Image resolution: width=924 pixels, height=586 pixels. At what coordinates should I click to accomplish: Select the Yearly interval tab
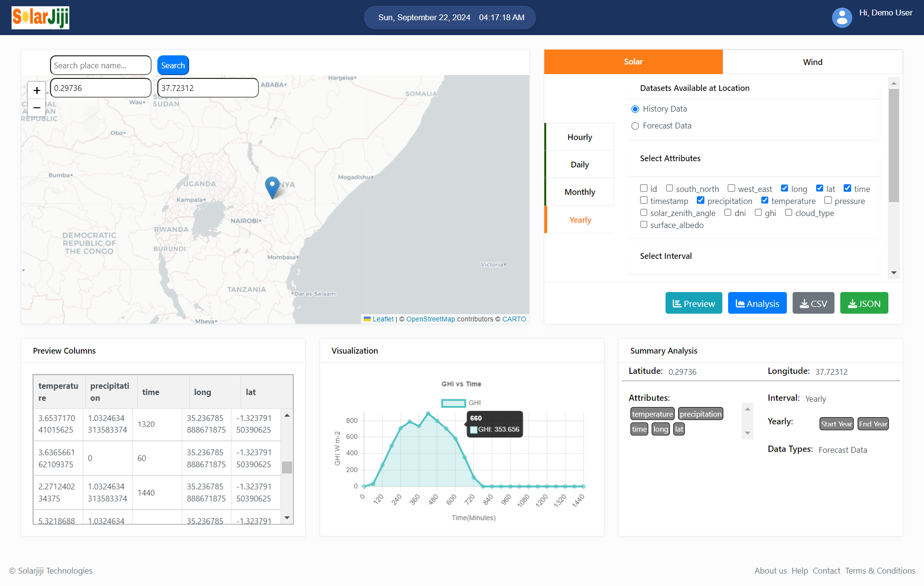tap(579, 220)
